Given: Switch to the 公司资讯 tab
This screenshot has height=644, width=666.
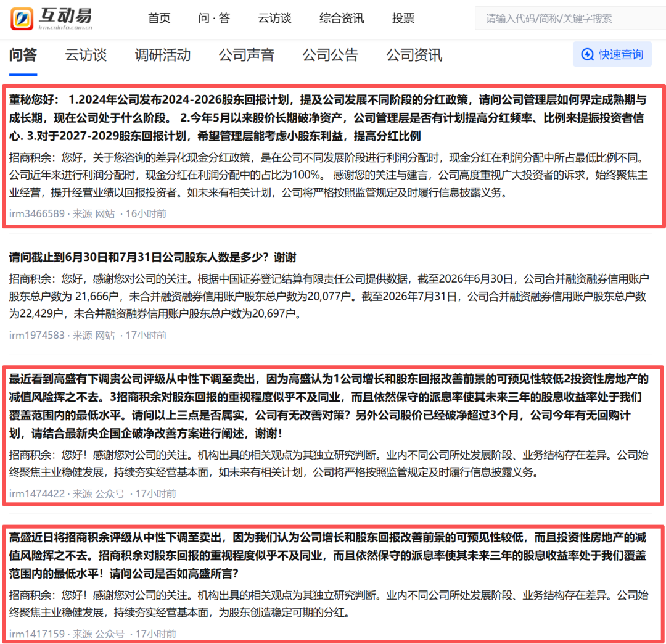Looking at the screenshot, I should [x=414, y=55].
